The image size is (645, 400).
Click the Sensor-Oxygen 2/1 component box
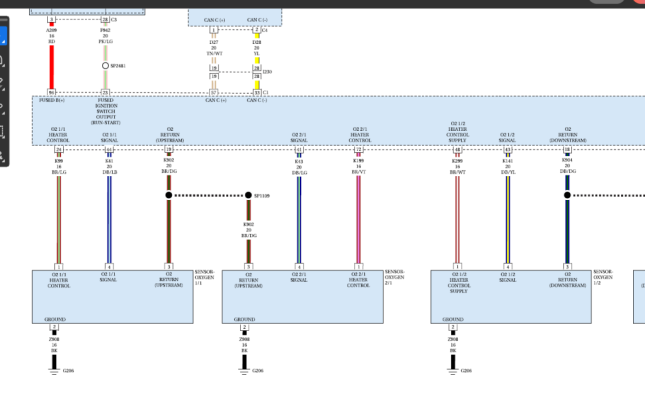click(303, 297)
